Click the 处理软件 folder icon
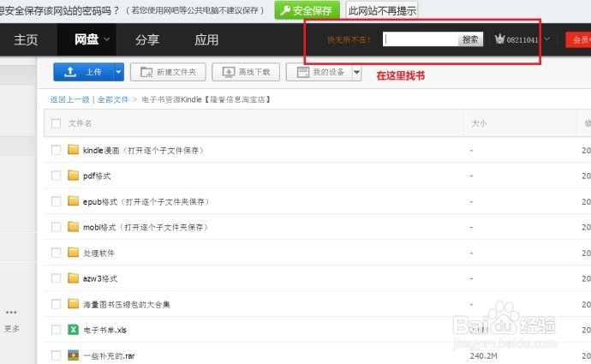The image size is (591, 364). 73,252
